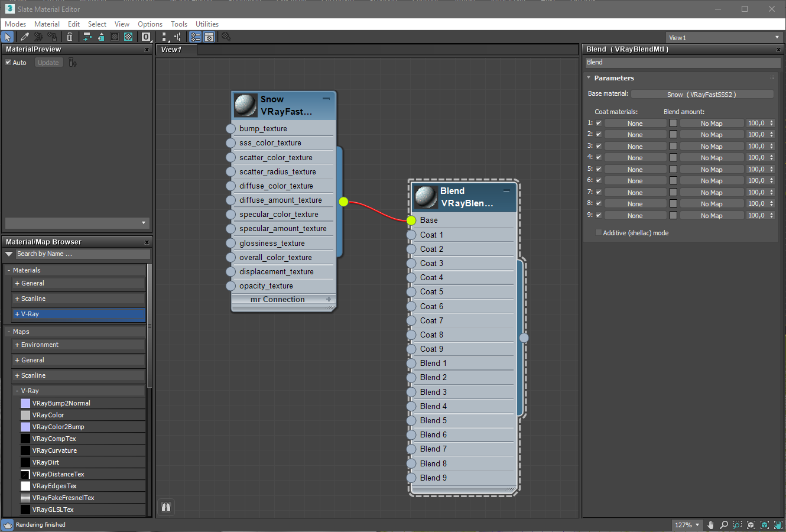786x532 pixels.
Task: Open the Material menu
Action: pos(47,24)
